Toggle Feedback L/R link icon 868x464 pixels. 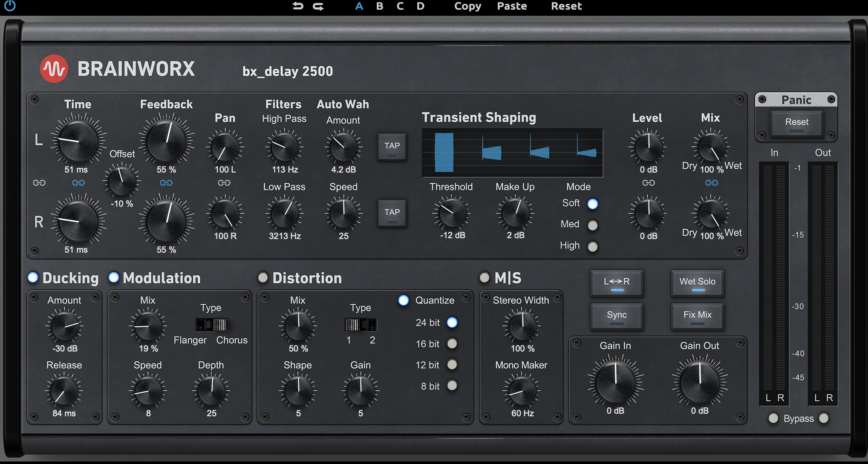click(166, 183)
